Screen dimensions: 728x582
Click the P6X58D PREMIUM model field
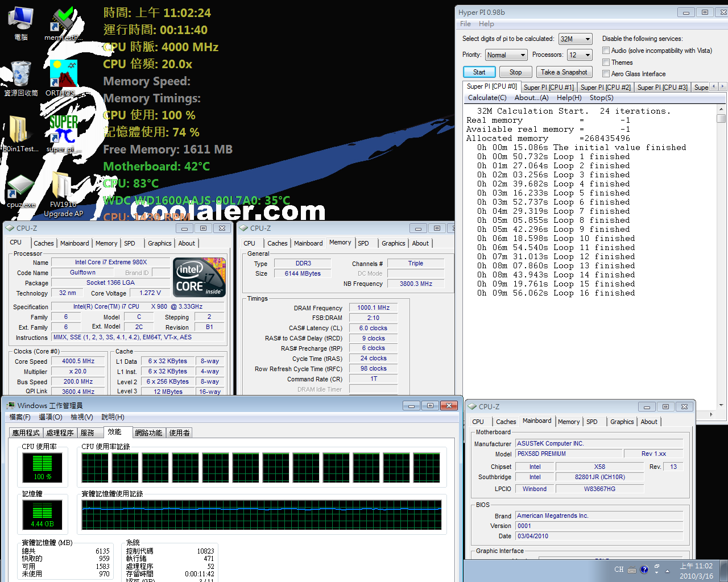coord(568,454)
